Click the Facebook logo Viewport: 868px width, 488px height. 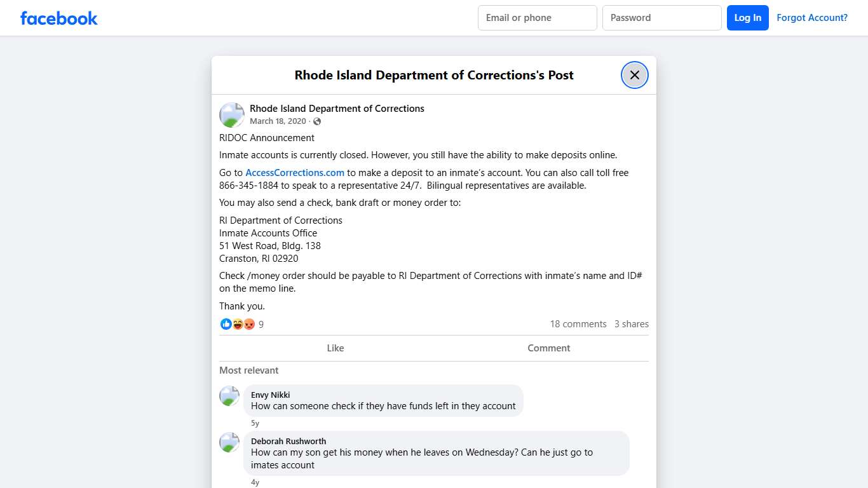59,18
